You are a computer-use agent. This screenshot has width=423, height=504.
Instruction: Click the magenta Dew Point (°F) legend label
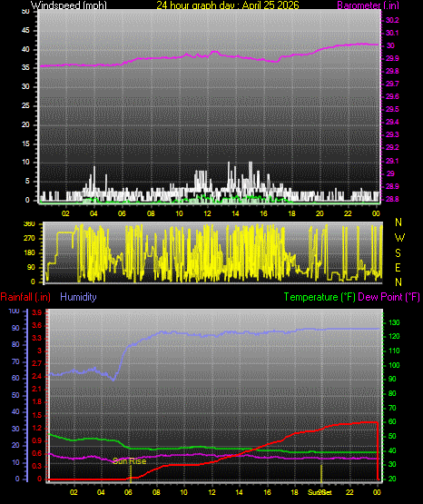coord(389,297)
